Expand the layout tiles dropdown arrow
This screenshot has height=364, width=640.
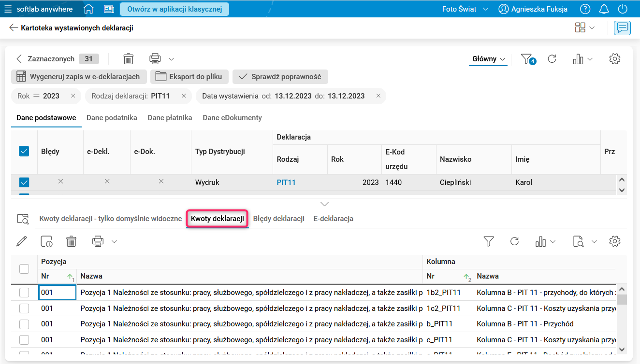(592, 28)
